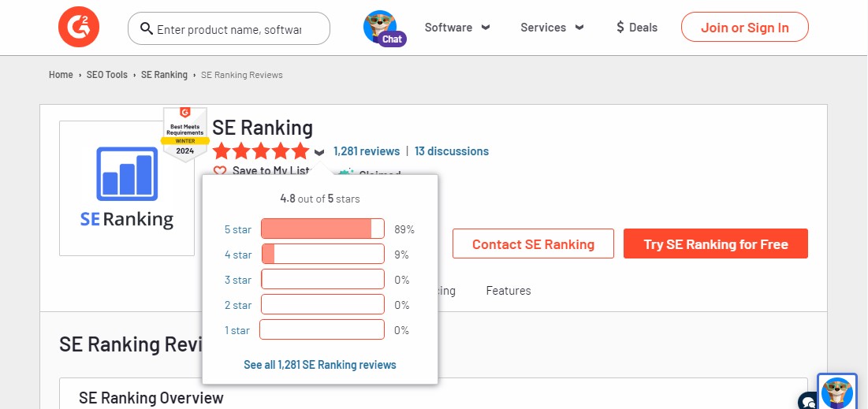Click the Join or Sign In button

coord(744,27)
